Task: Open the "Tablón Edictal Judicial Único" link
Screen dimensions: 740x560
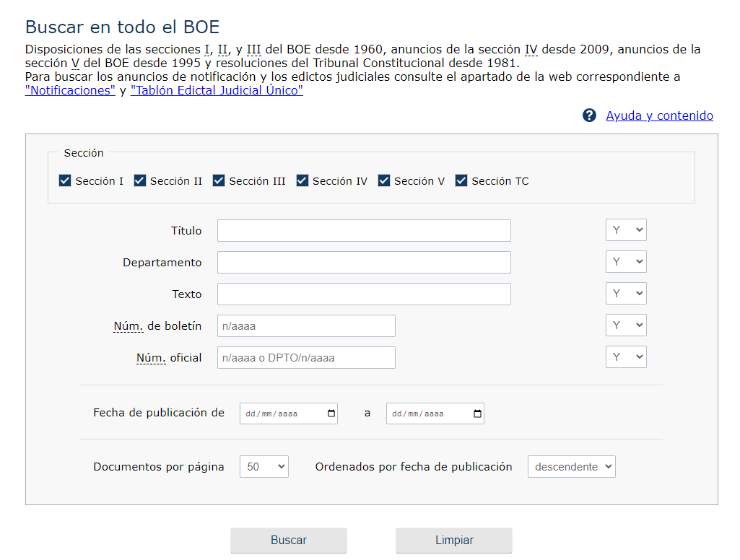Action: (217, 90)
